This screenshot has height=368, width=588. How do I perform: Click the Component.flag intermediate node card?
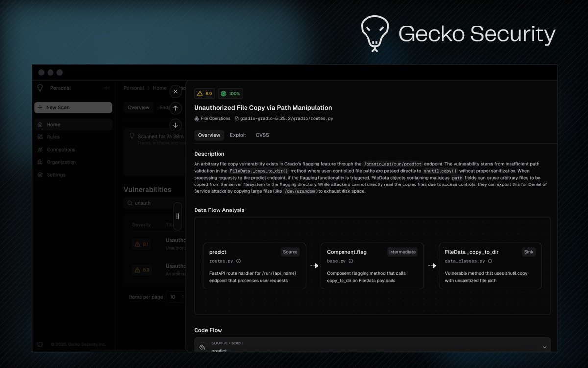372,266
